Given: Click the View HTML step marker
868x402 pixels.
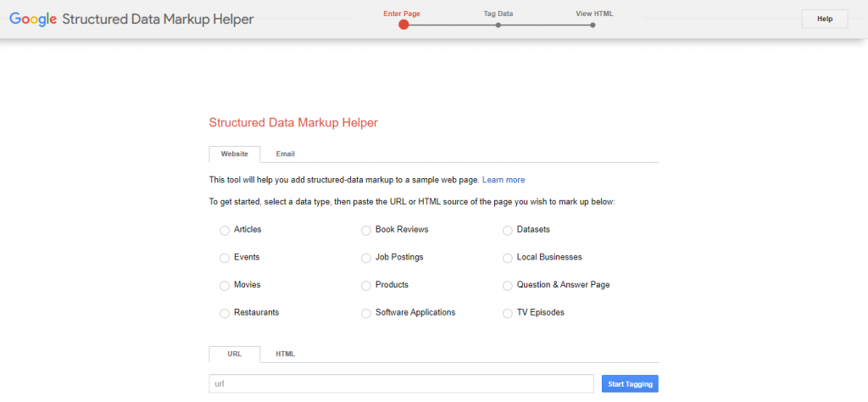Looking at the screenshot, I should [x=593, y=25].
